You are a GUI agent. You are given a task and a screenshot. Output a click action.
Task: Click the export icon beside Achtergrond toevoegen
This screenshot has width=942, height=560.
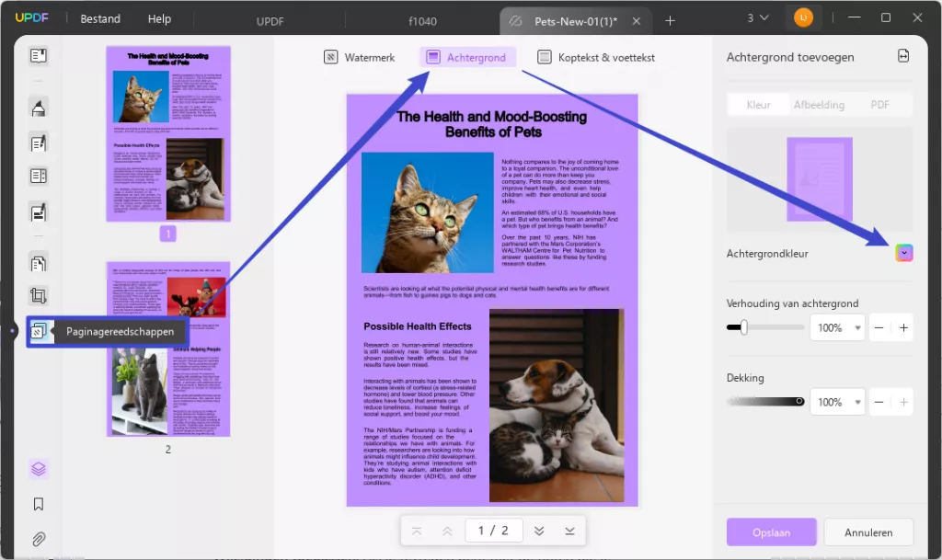click(903, 56)
